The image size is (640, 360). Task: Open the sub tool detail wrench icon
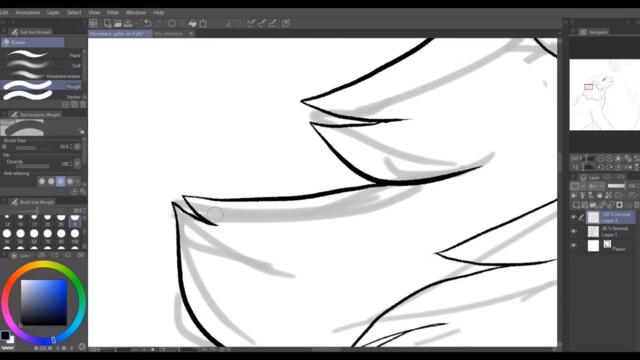(x=83, y=191)
